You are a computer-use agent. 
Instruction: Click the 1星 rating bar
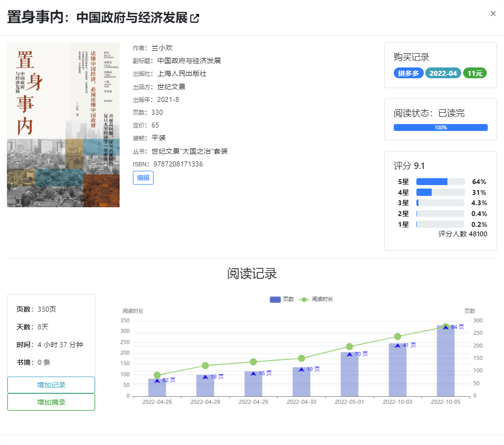(x=441, y=224)
